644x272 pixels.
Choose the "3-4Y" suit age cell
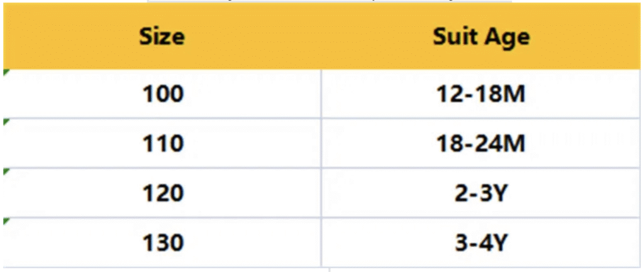(x=481, y=242)
